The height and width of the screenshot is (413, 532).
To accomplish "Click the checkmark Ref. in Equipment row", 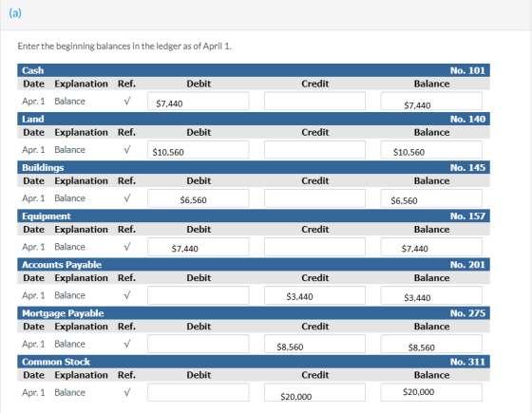I will tap(127, 247).
